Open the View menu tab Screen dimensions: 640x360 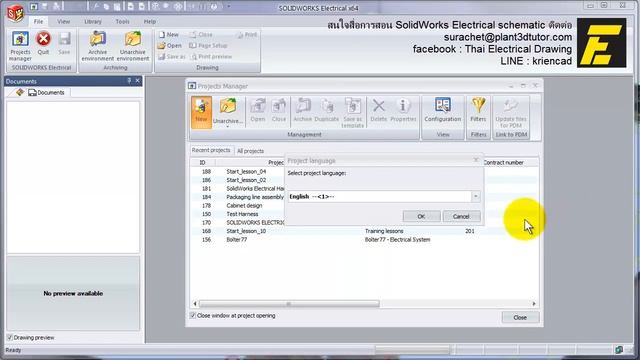pyautogui.click(x=63, y=21)
